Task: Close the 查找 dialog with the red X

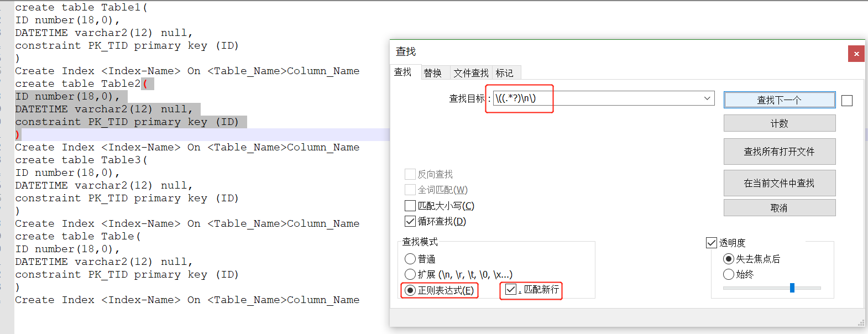Action: point(856,54)
